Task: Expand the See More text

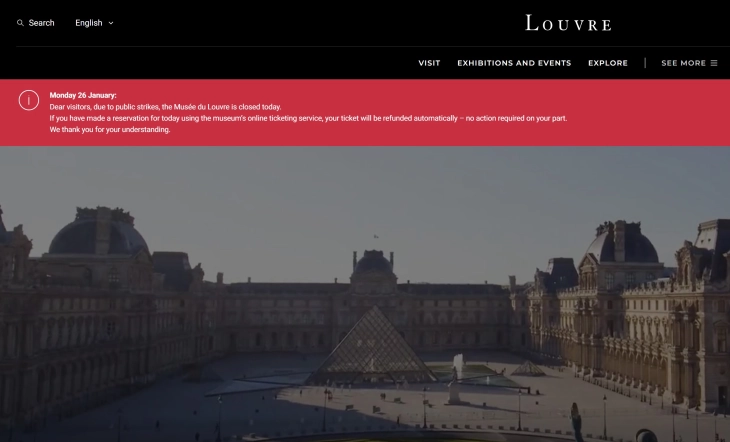Action: point(683,63)
